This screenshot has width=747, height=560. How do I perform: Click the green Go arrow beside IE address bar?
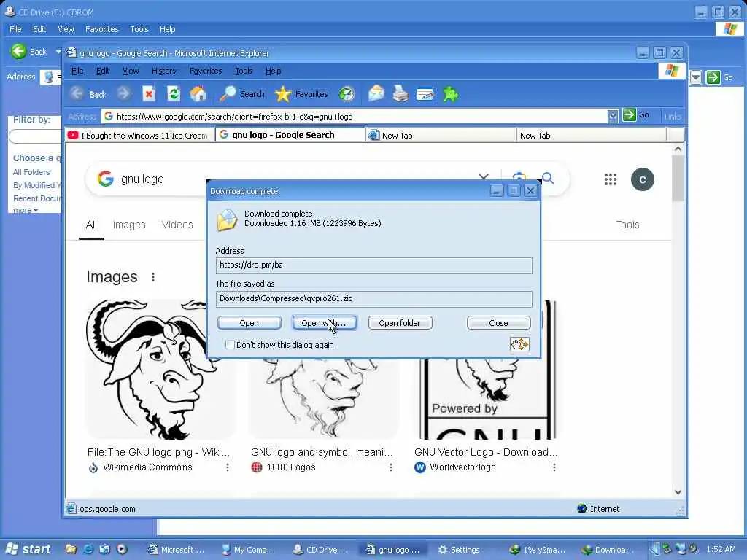[x=629, y=114]
